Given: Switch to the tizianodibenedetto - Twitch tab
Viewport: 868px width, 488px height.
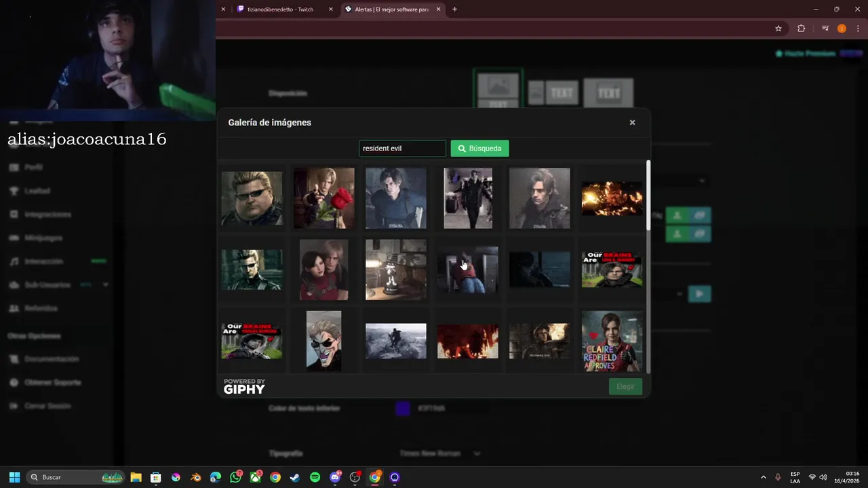Looking at the screenshot, I should [x=280, y=9].
